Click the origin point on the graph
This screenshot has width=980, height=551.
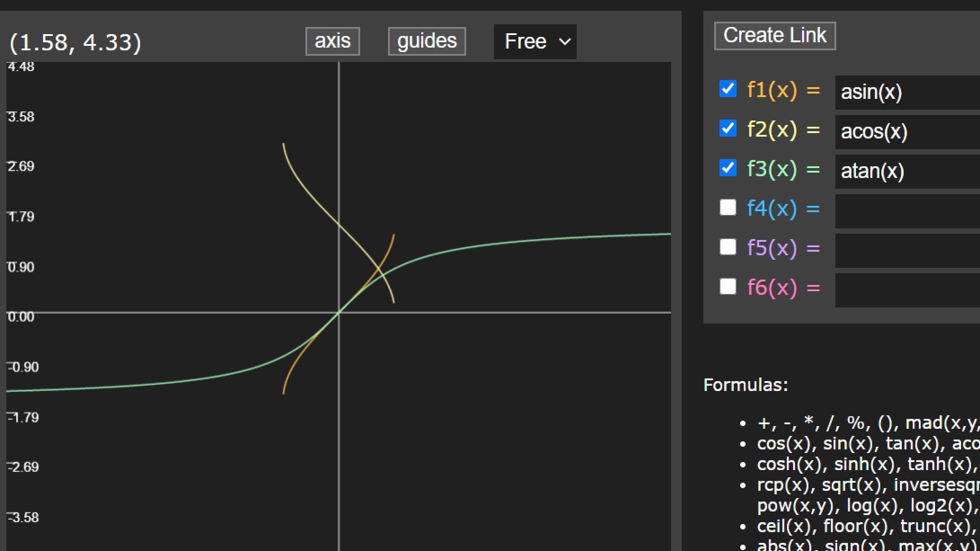[339, 312]
